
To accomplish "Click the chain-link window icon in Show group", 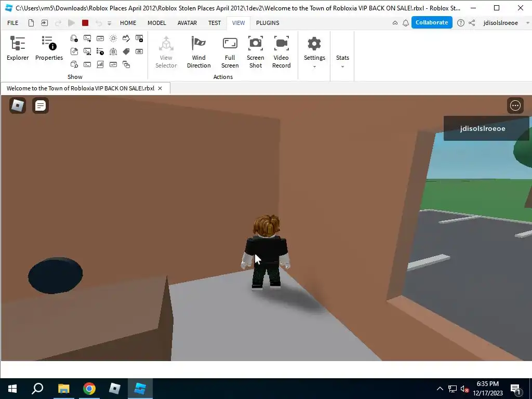I will point(139,51).
